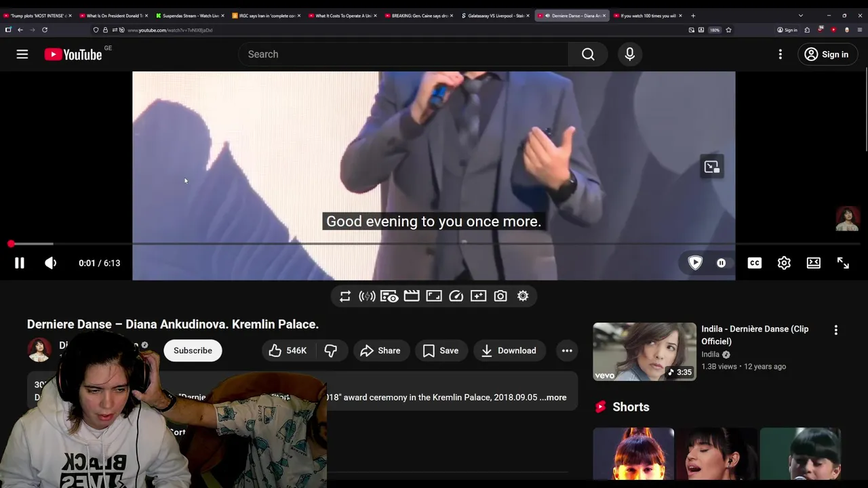Open Indila Dernière Danse video thumbnail

[644, 351]
